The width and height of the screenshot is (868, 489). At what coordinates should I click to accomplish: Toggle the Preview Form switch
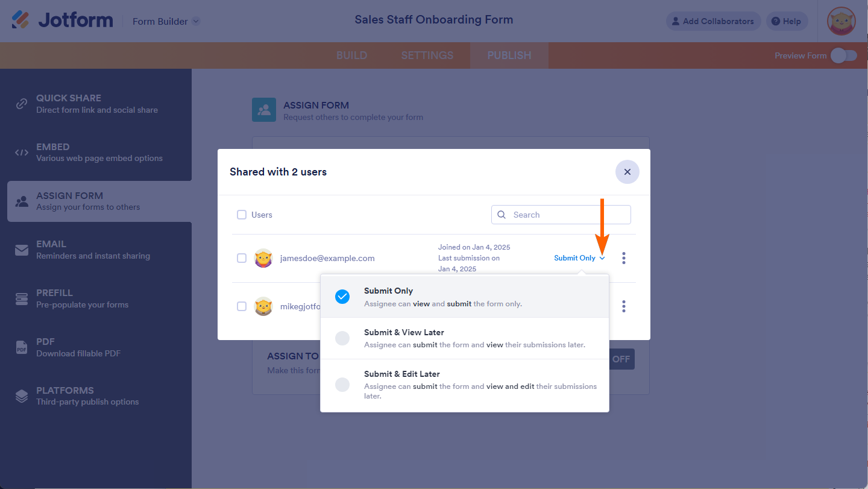click(843, 55)
